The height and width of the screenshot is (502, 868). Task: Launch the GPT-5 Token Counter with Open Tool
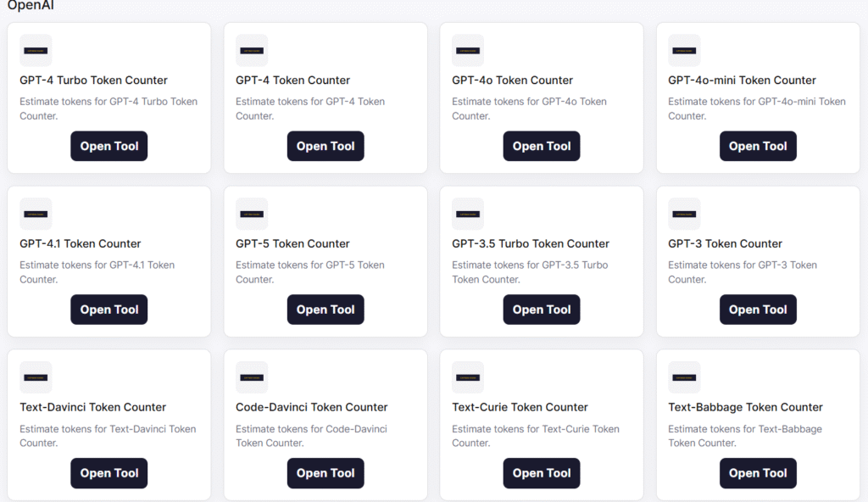click(x=325, y=310)
